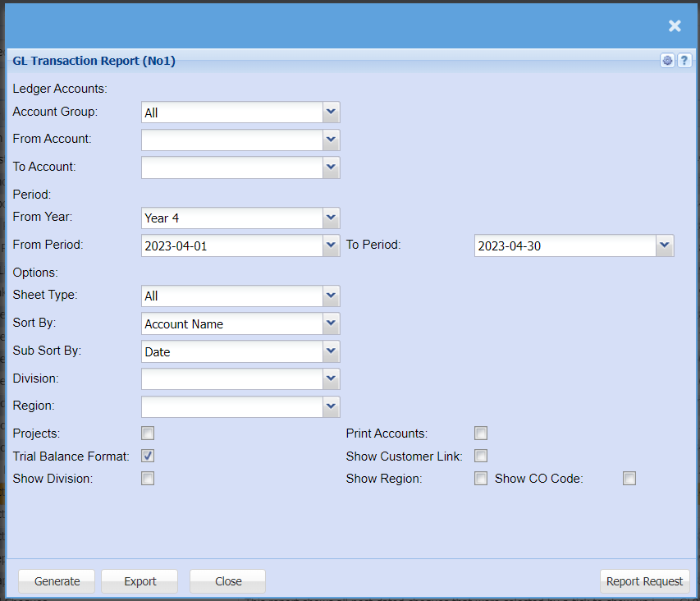Expand the Sort By dropdown arrow
700x601 pixels.
pyautogui.click(x=331, y=323)
